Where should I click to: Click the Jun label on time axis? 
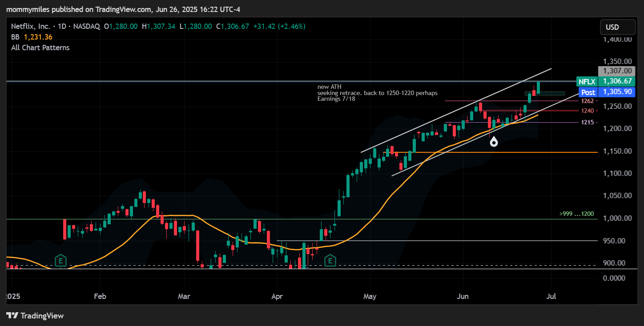point(463,295)
